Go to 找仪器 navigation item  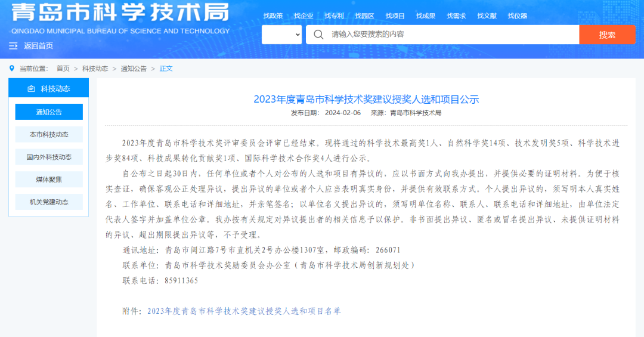point(517,16)
